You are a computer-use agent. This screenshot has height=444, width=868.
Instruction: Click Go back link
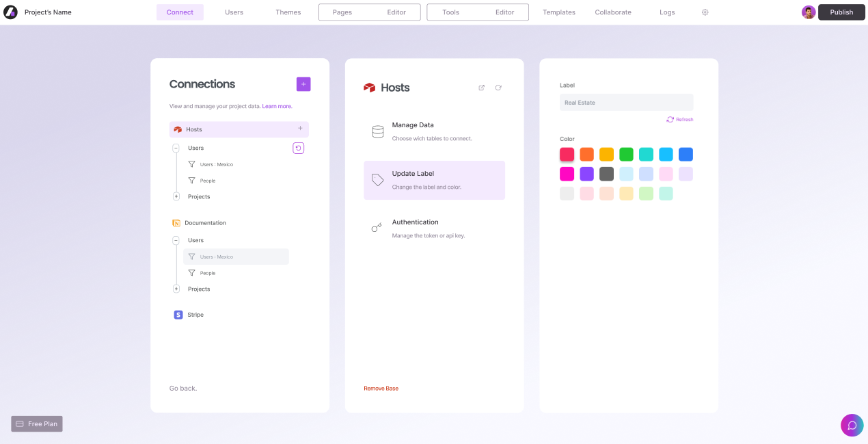[183, 388]
